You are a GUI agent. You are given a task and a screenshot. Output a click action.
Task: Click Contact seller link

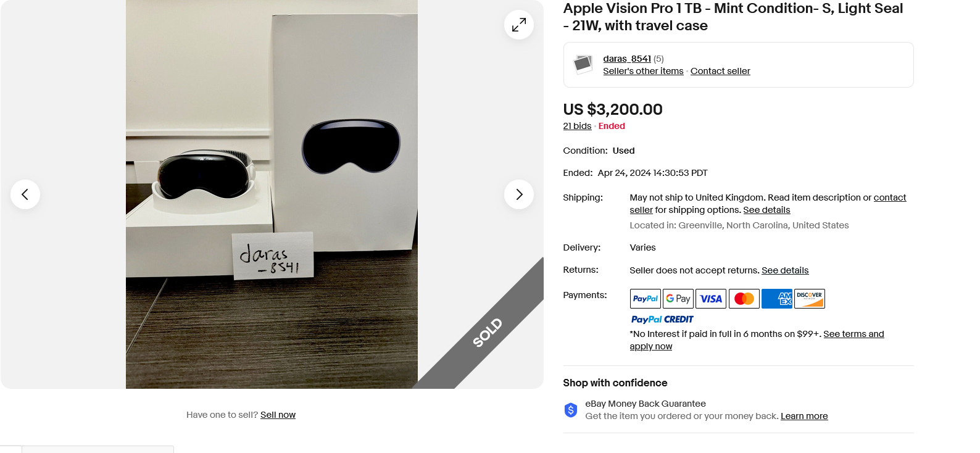[720, 71]
